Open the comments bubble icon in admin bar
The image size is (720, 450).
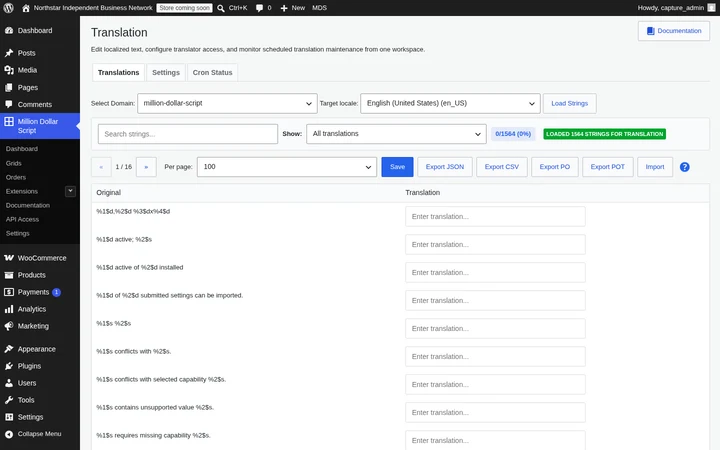(259, 8)
